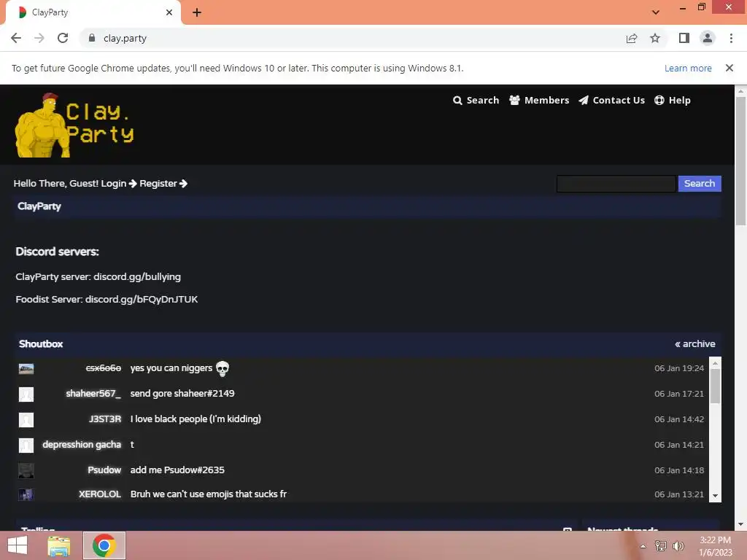
Task: Open Search in the site header
Action: (x=476, y=100)
